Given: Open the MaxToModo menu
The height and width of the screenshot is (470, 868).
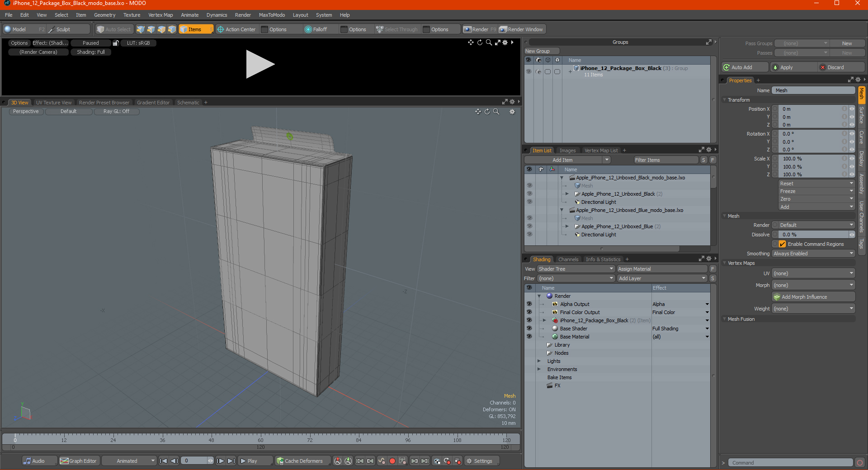Looking at the screenshot, I should point(272,15).
